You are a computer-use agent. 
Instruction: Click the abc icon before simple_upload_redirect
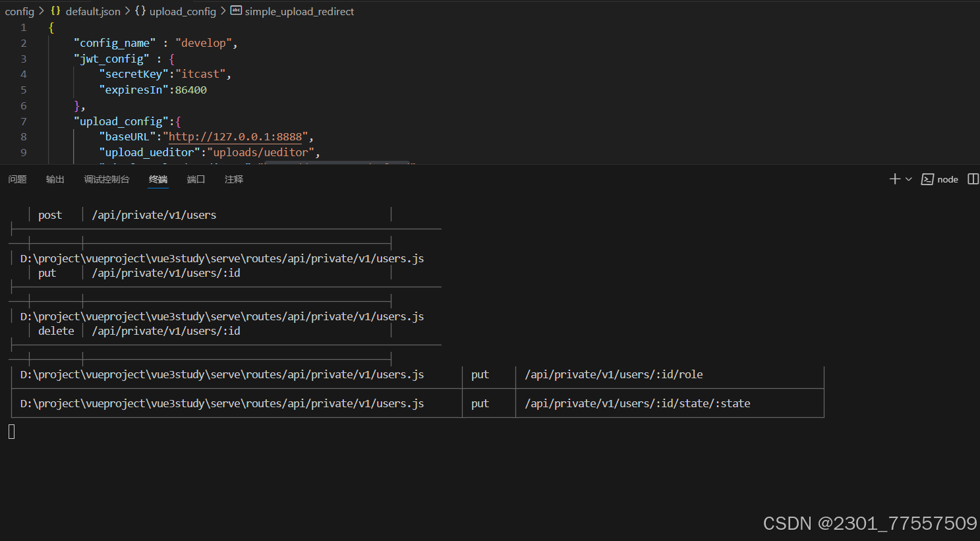click(x=237, y=11)
